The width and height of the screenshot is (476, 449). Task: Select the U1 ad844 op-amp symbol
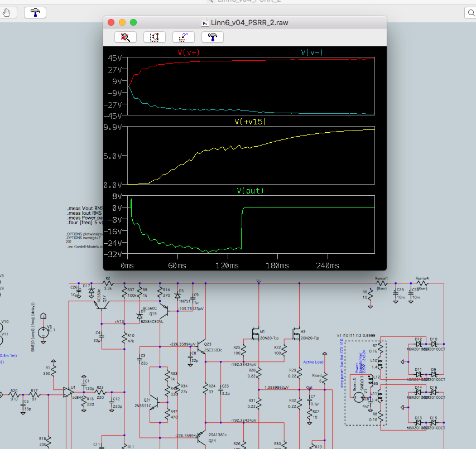click(x=68, y=392)
